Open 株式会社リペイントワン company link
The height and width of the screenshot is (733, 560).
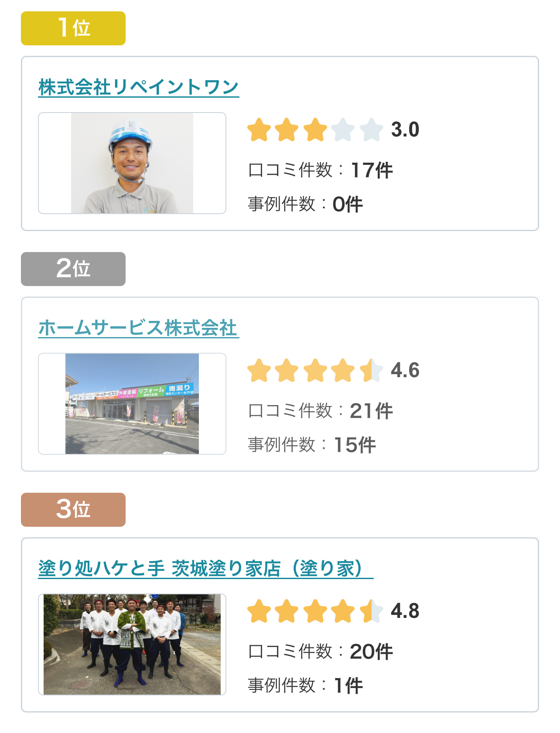[138, 87]
